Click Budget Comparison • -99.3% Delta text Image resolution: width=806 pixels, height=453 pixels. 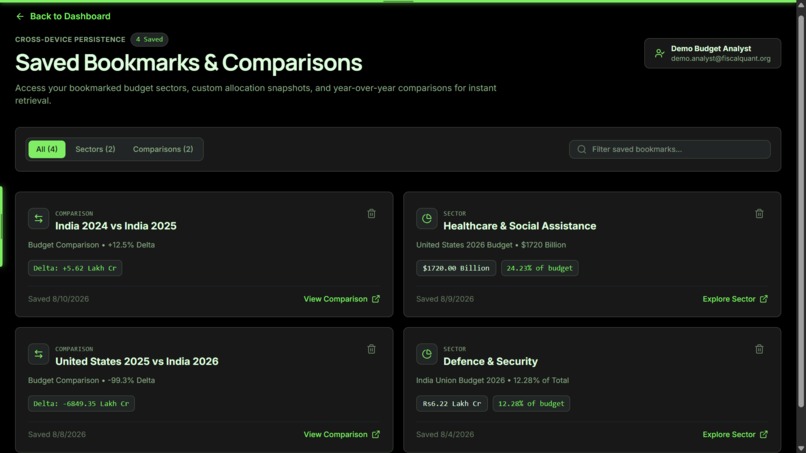[x=91, y=380]
